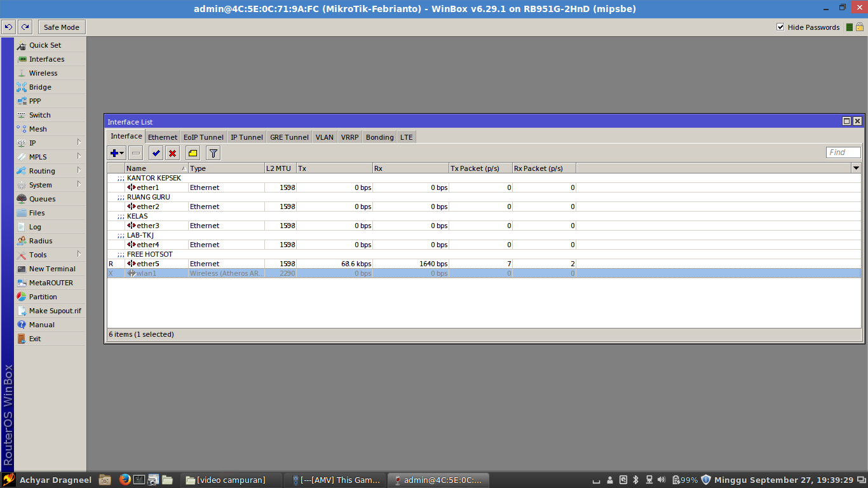The image size is (868, 488).
Task: Expand the Tools submenu
Action: click(50, 255)
